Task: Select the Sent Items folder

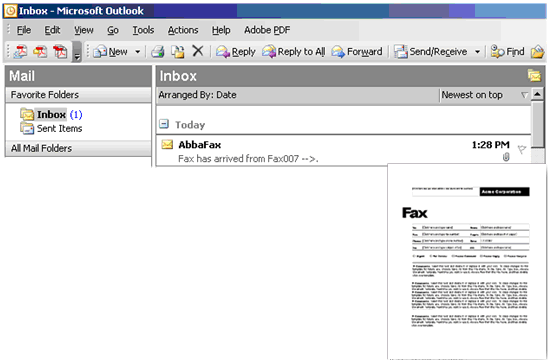Action: [x=51, y=128]
